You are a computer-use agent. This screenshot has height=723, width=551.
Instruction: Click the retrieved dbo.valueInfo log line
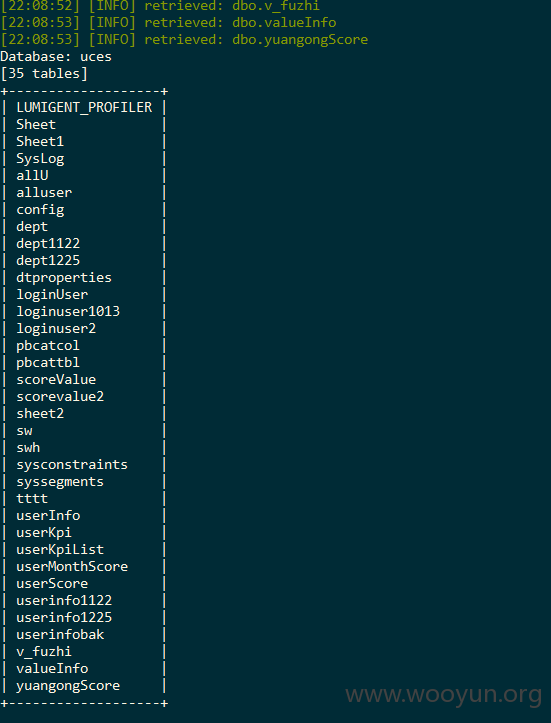pyautogui.click(x=168, y=23)
